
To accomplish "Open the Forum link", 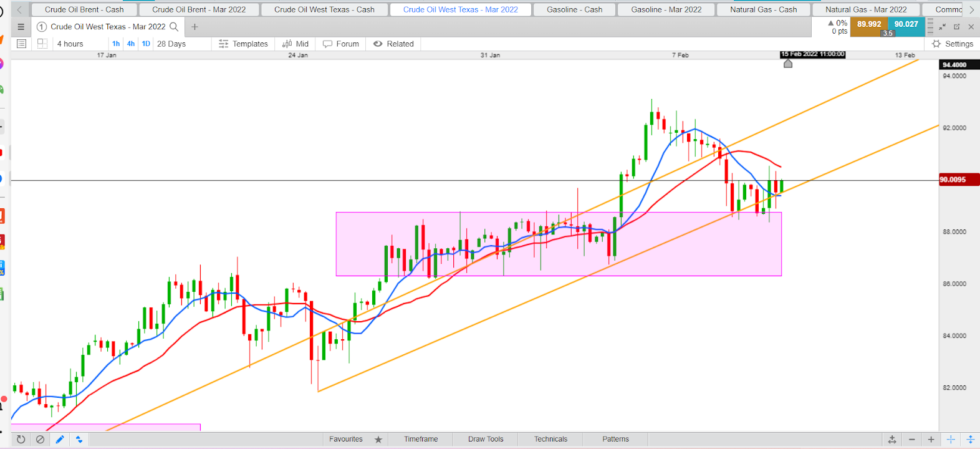I will [341, 44].
